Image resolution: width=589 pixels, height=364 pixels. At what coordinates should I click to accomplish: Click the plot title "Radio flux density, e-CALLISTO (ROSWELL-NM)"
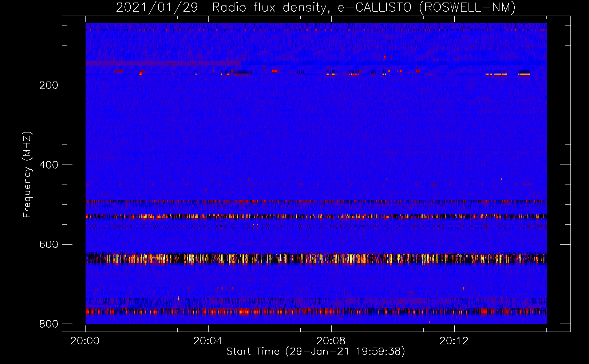coord(364,7)
